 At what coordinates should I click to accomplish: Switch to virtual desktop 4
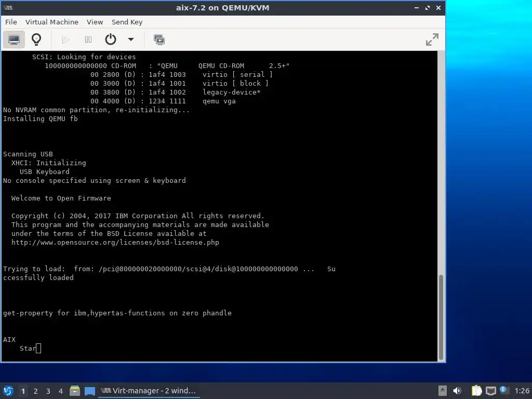[61, 391]
